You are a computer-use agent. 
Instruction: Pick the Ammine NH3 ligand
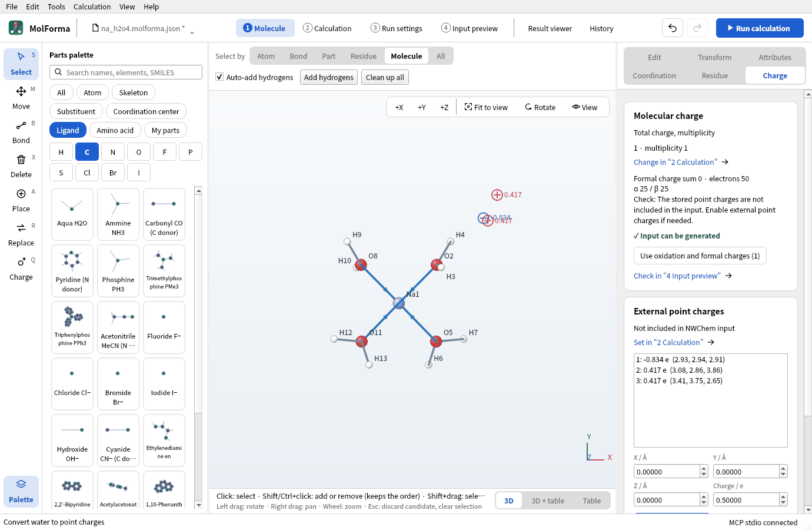(x=118, y=214)
